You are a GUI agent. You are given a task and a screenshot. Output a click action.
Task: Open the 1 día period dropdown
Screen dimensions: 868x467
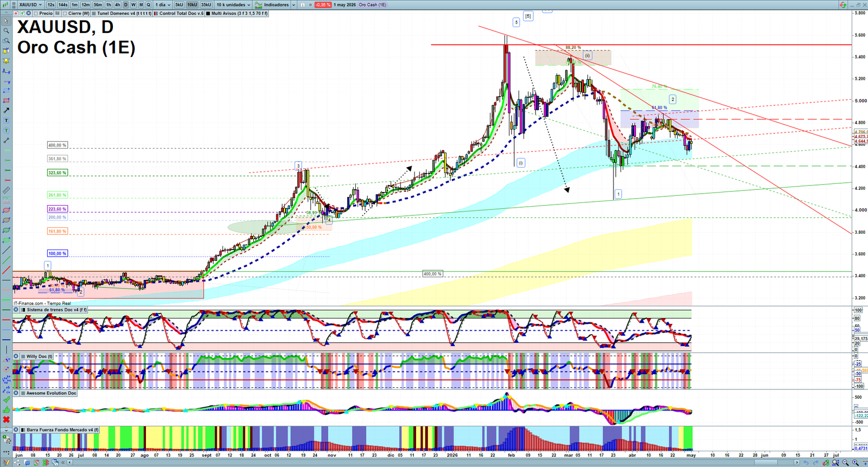click(163, 5)
